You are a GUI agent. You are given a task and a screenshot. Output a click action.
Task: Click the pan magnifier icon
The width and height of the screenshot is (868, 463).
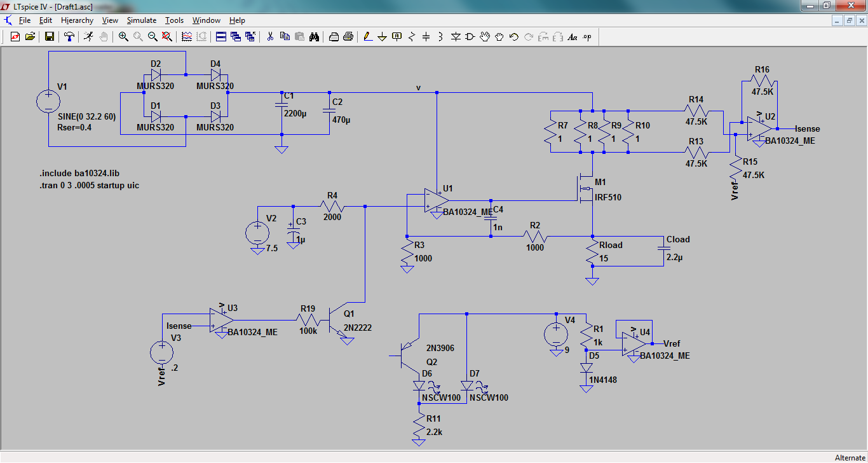pos(138,37)
